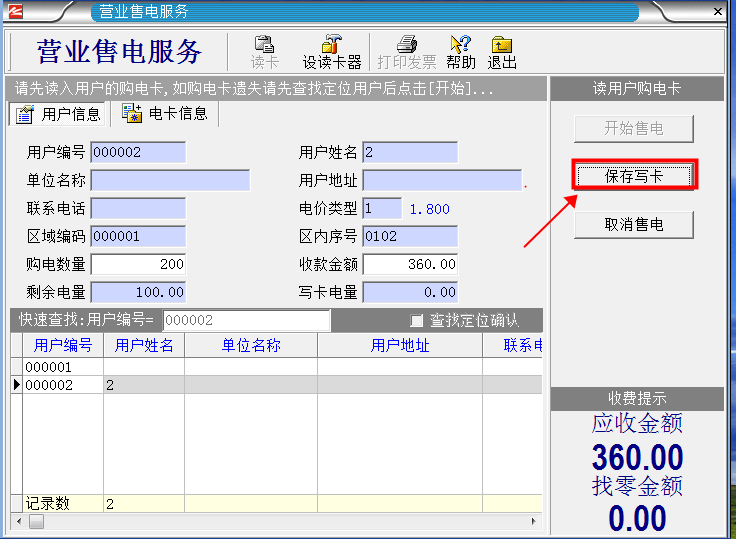The width and height of the screenshot is (736, 539).
Task: Click the 读卡 (read card) toolbar icon
Action: click(x=264, y=51)
